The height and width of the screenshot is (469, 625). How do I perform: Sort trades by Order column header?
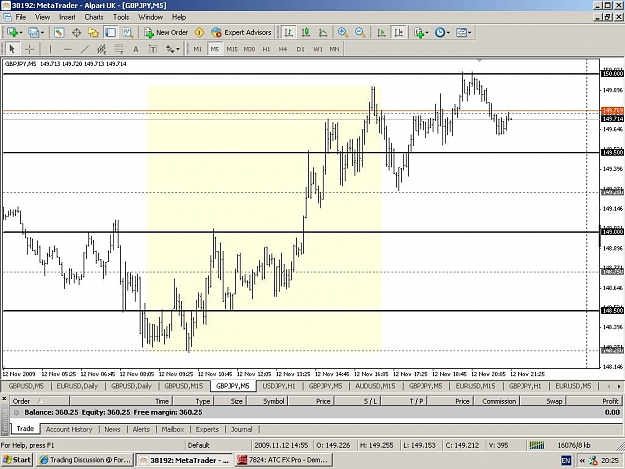(x=40, y=401)
